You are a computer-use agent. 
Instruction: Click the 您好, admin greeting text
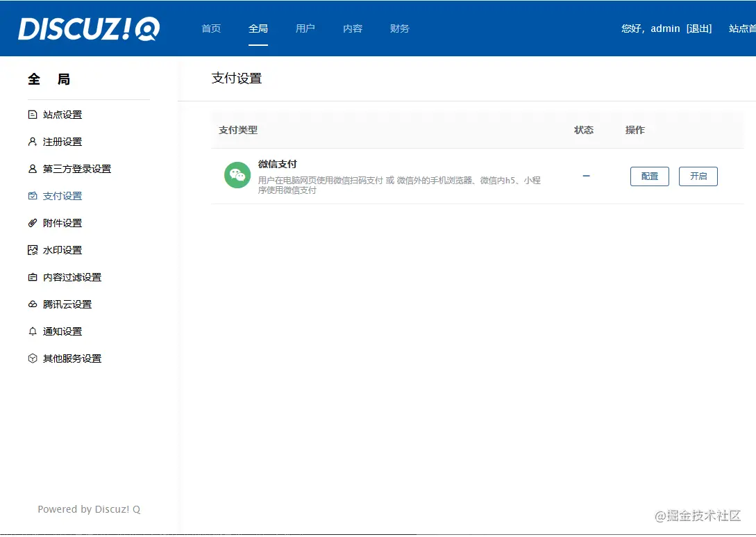pyautogui.click(x=650, y=28)
